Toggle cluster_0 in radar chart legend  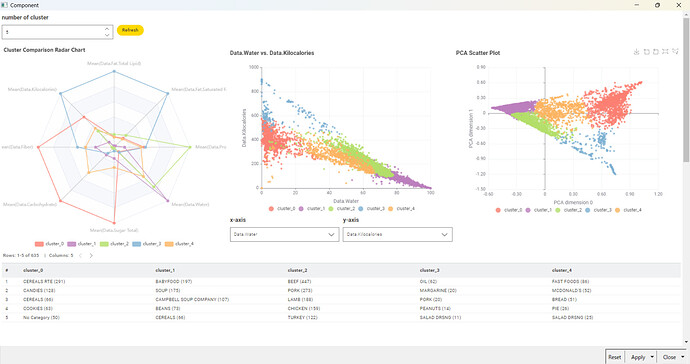49,244
